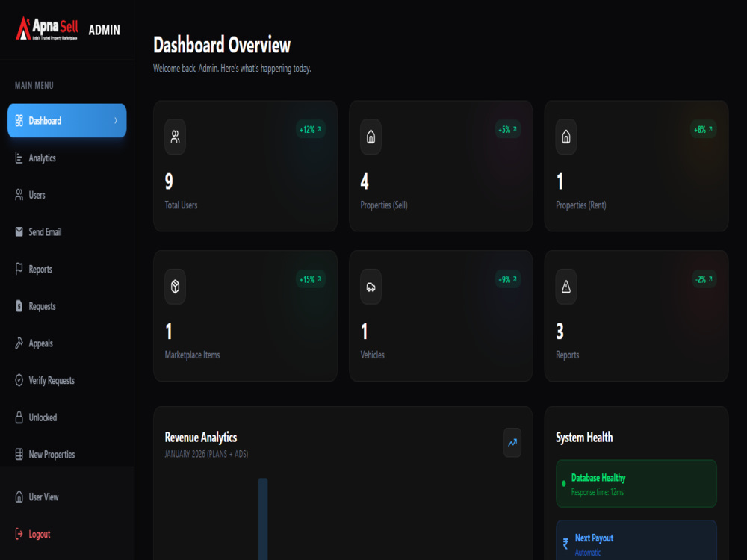
Task: Click the +8% growth badge
Action: pos(703,129)
